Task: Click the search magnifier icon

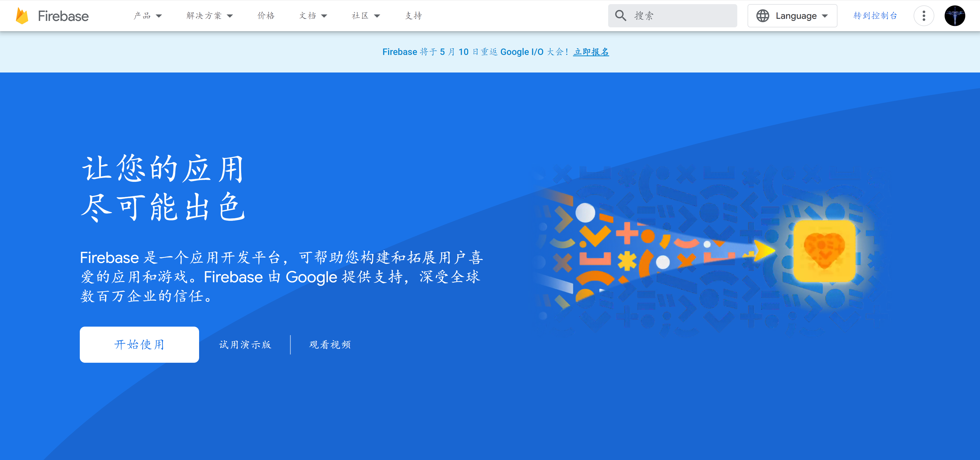Action: 620,15
